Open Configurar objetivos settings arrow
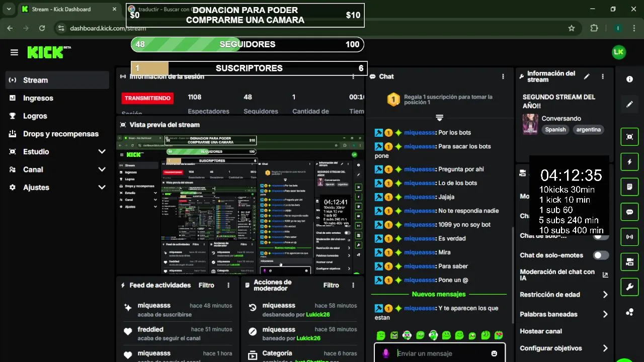Screen dimensions: 644x362 (605, 348)
